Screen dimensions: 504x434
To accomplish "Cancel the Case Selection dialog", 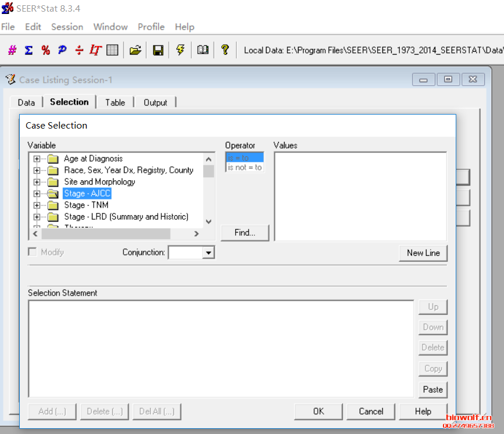I will (x=371, y=411).
